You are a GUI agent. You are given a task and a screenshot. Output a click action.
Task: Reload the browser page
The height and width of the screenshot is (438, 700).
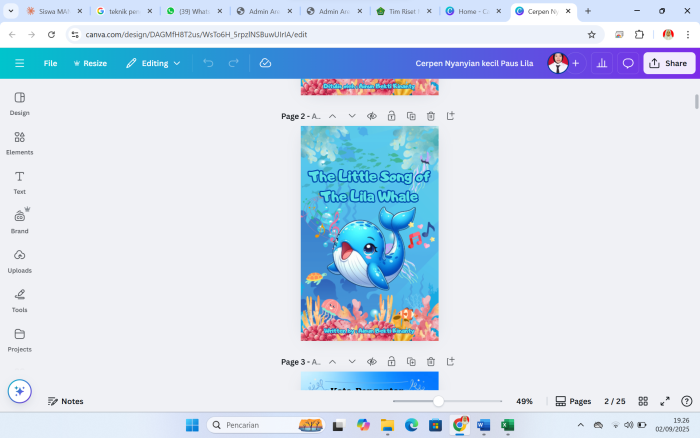pyautogui.click(x=51, y=34)
